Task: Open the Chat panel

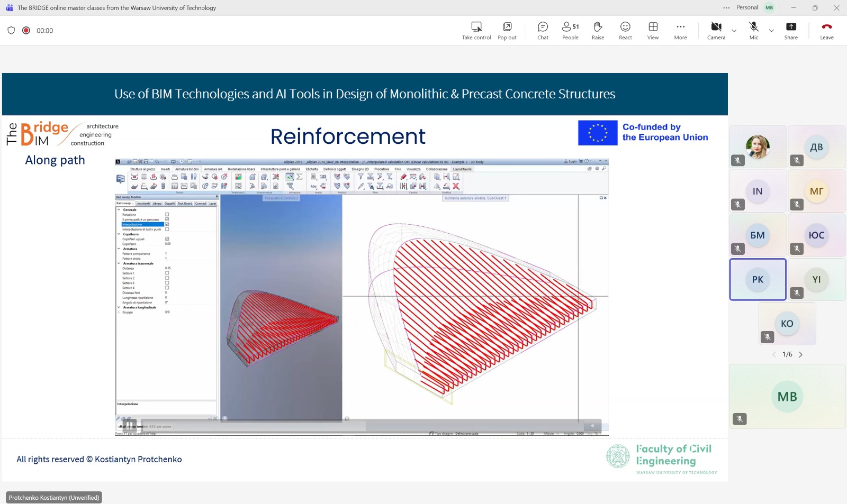Action: tap(543, 31)
